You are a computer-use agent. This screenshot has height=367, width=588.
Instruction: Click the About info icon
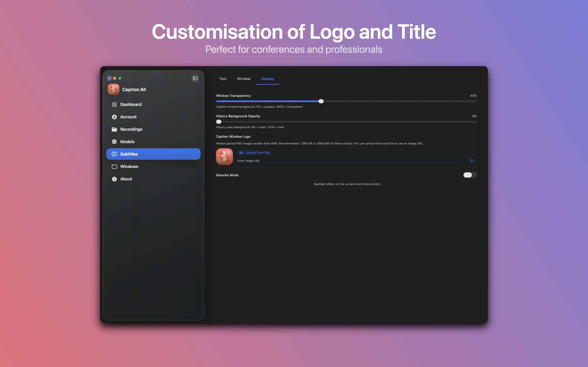coord(114,179)
